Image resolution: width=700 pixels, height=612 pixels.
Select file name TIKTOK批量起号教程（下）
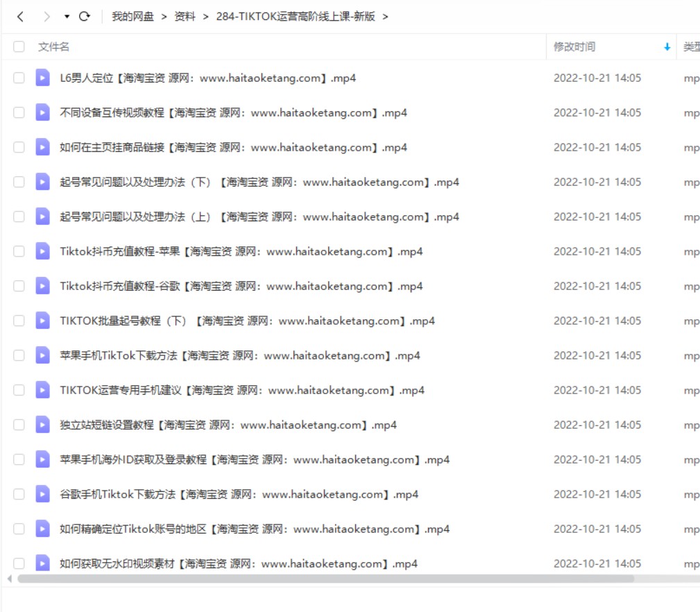point(247,321)
